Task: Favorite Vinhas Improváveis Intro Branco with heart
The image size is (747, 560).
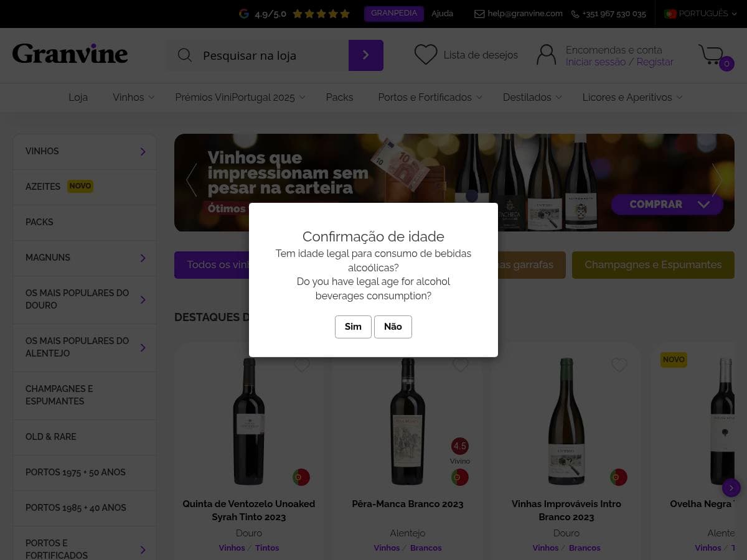Action: [619, 365]
